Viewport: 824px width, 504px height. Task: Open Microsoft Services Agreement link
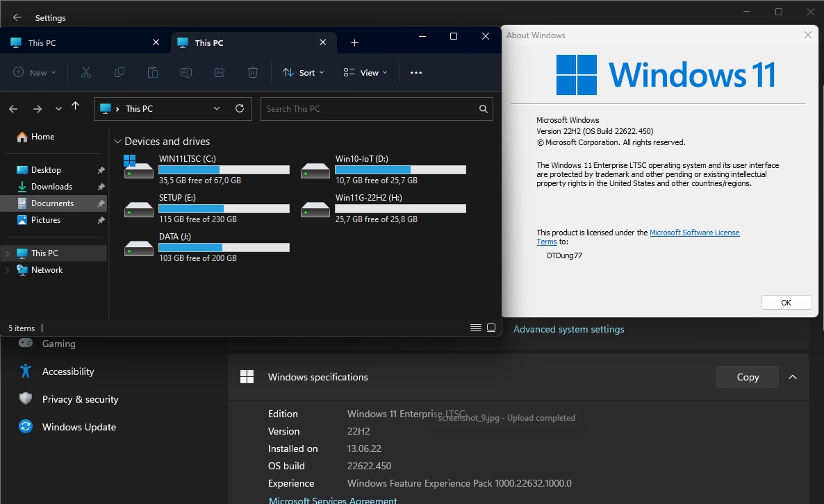(x=333, y=501)
